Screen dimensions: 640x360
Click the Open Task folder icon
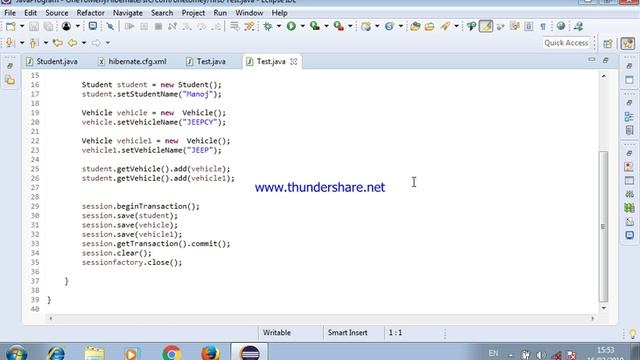[429, 27]
